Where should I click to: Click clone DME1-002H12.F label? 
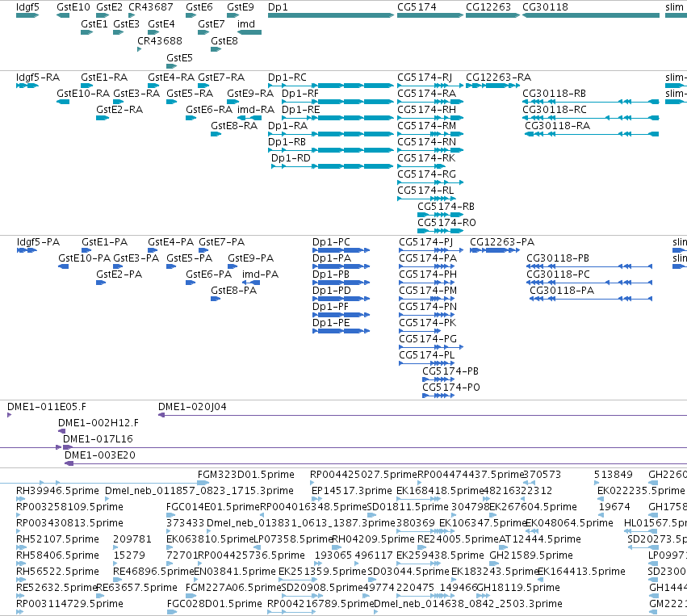(x=98, y=423)
